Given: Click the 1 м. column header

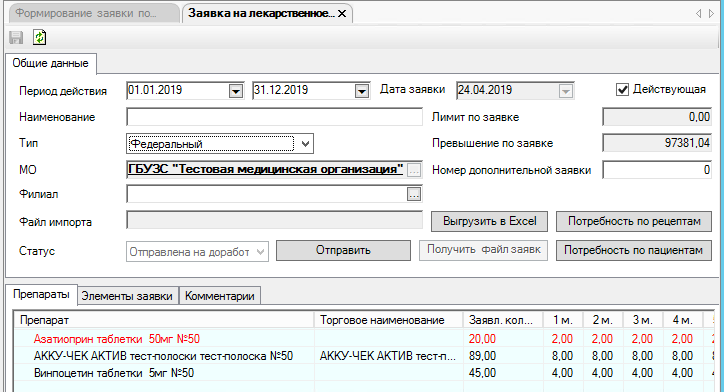Looking at the screenshot, I should pyautogui.click(x=562, y=320).
